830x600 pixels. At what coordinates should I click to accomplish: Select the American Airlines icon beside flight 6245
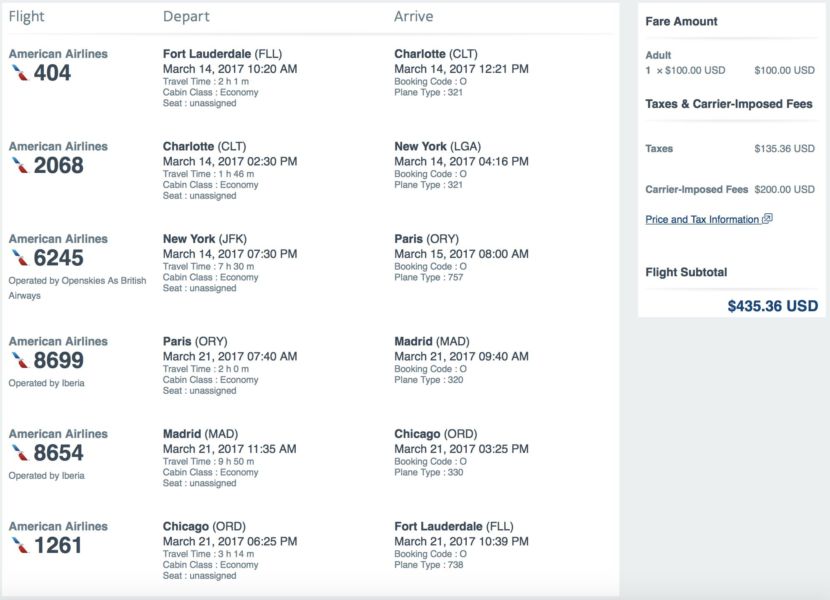point(20,258)
